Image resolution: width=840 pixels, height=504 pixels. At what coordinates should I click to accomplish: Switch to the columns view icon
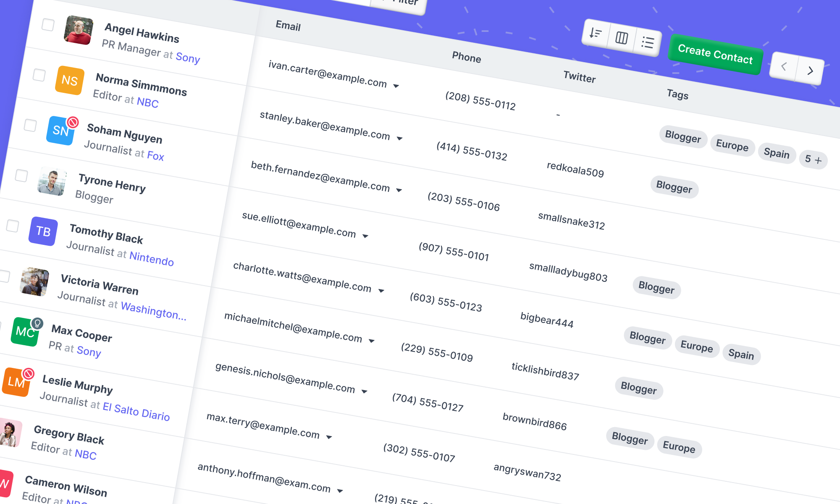pos(622,38)
